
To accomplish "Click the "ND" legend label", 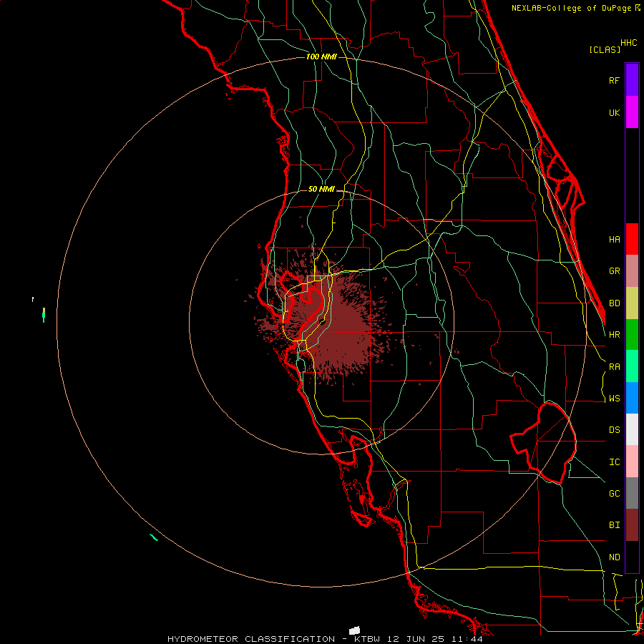I will coord(614,557).
